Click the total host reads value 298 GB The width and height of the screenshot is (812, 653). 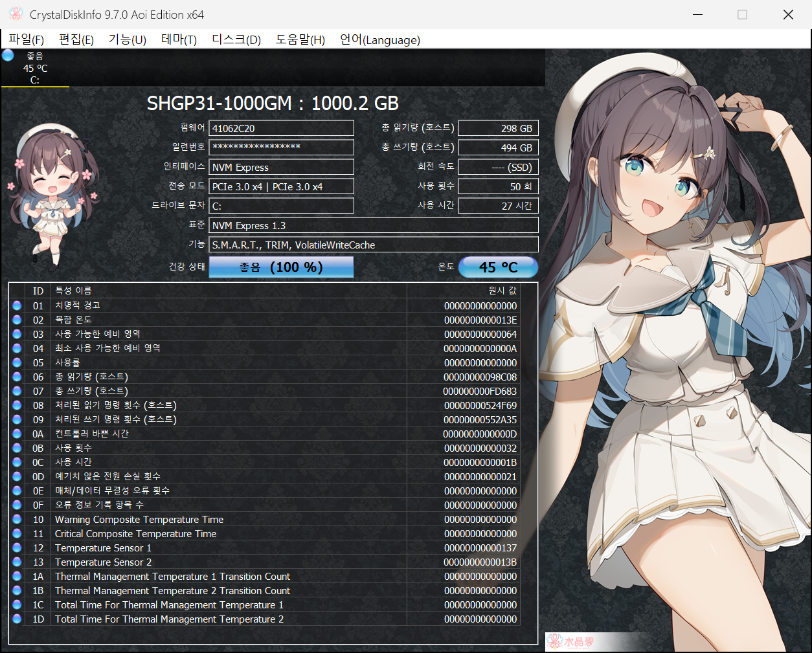(498, 128)
